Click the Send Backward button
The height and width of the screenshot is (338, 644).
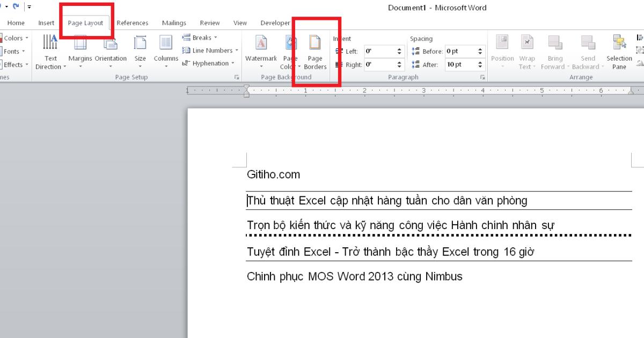pyautogui.click(x=588, y=52)
